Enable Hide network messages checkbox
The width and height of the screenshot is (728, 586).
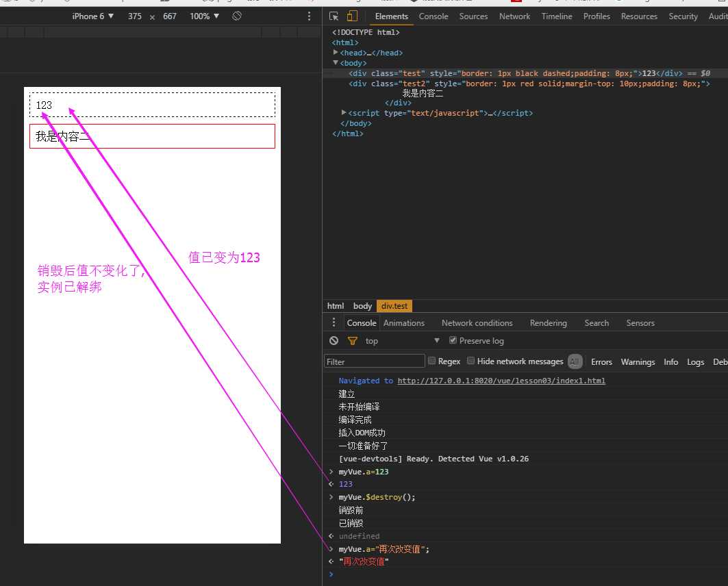[470, 361]
